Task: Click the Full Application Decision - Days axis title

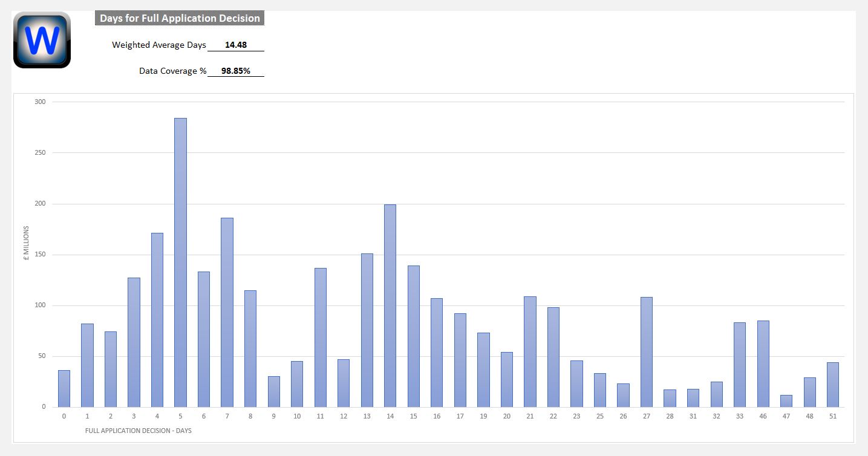Action: pyautogui.click(x=139, y=431)
